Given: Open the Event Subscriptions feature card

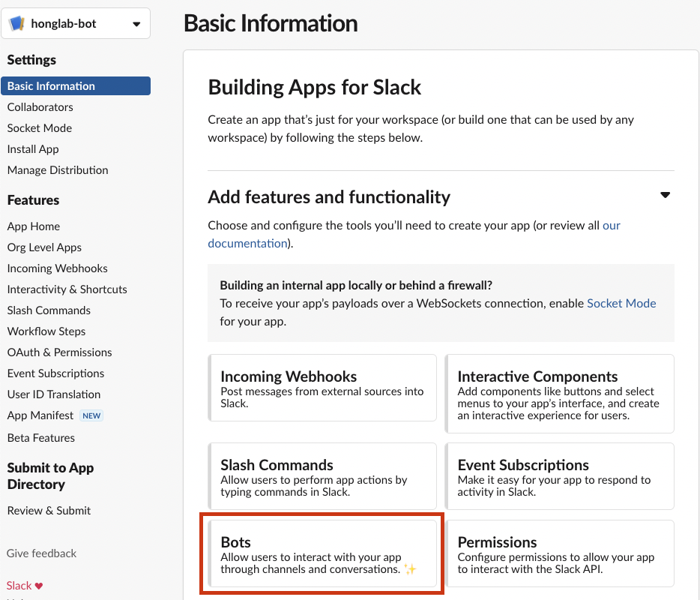Looking at the screenshot, I should pos(560,476).
